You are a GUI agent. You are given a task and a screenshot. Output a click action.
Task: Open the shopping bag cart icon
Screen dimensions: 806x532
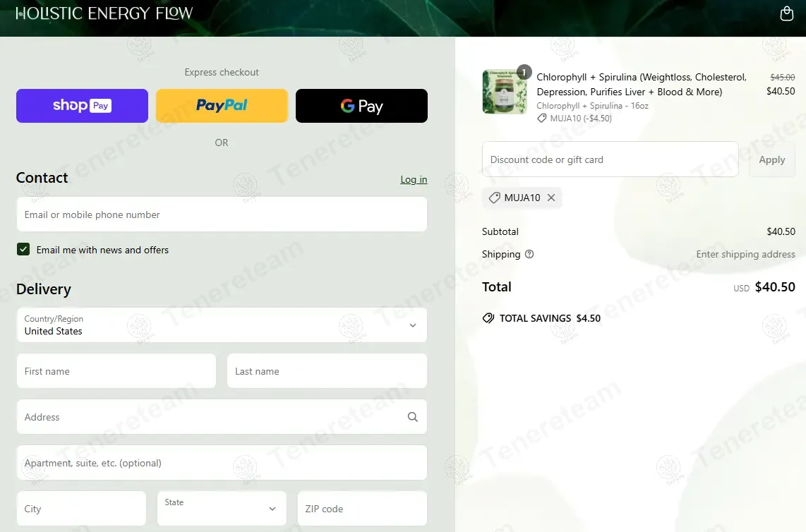[x=786, y=13]
